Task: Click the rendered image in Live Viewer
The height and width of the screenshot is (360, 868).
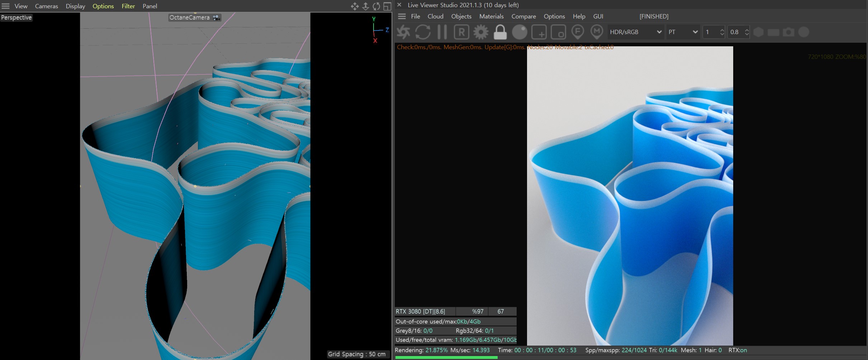Action: [x=630, y=196]
